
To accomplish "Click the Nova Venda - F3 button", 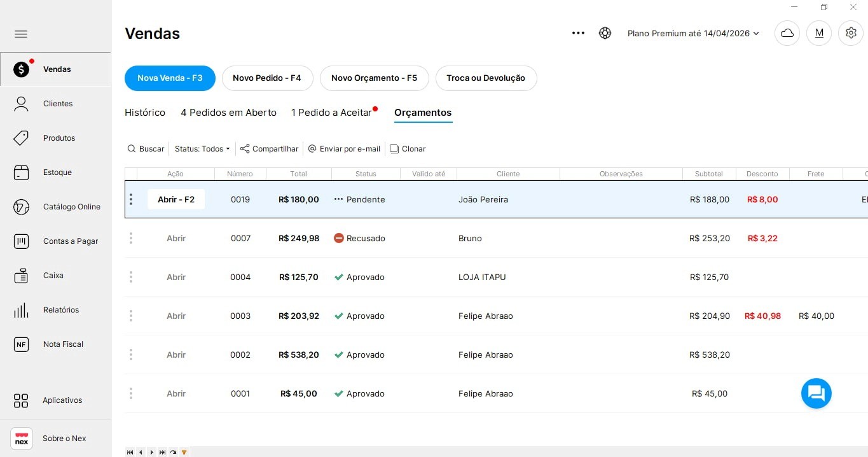I will pyautogui.click(x=170, y=78).
